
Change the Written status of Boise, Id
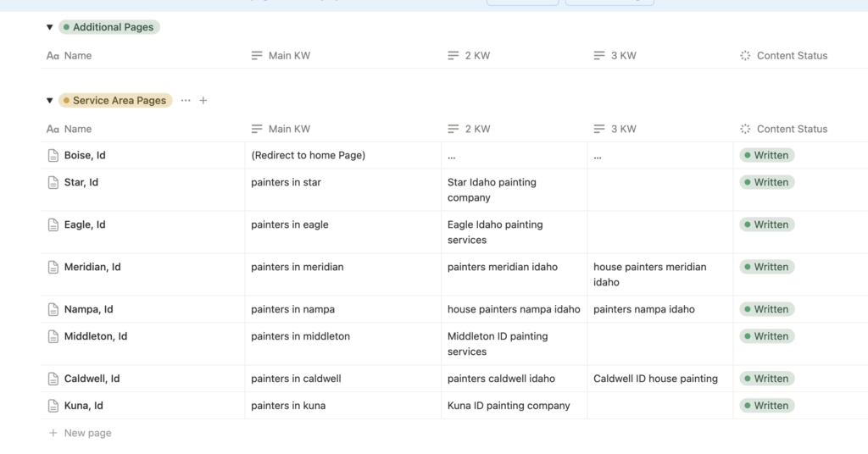pos(766,156)
